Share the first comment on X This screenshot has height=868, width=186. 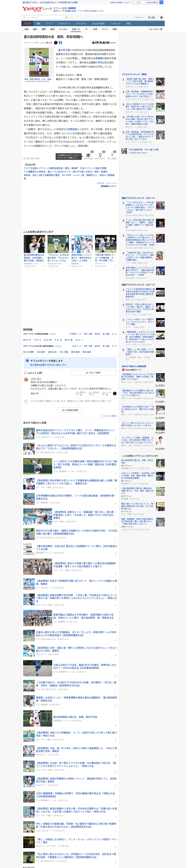click(115, 393)
